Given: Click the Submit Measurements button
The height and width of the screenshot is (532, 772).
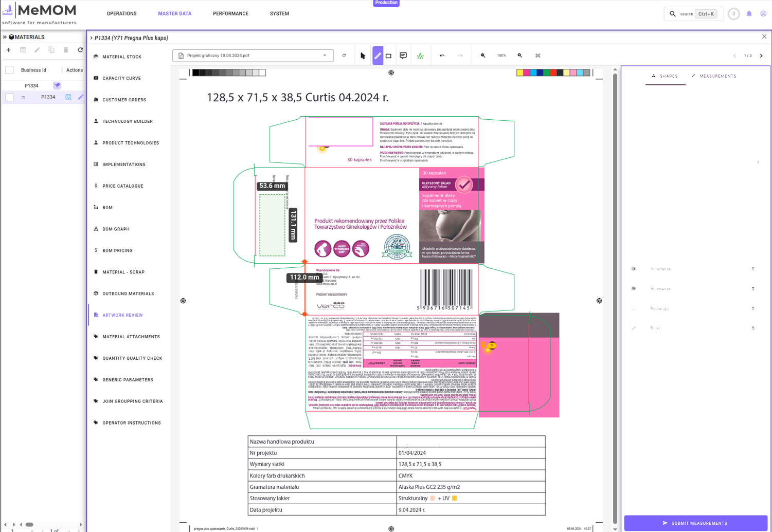Looking at the screenshot, I should 695,523.
